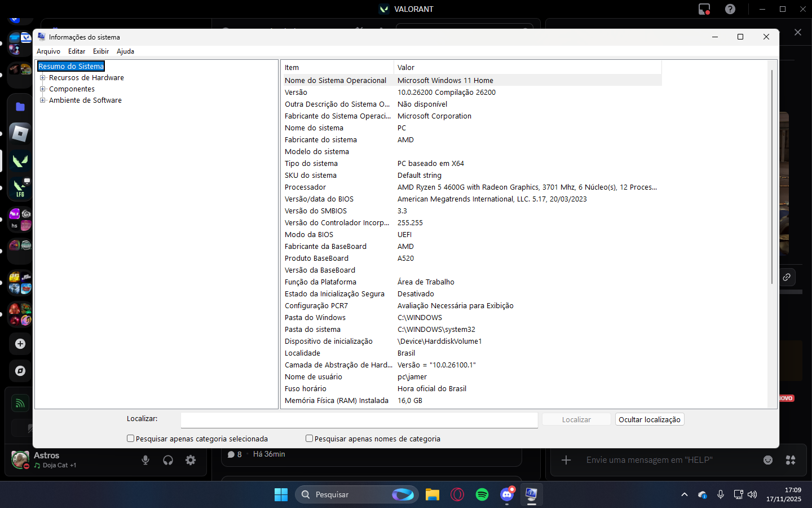
Task: Copy link icon in Discord right panel
Action: click(x=787, y=277)
